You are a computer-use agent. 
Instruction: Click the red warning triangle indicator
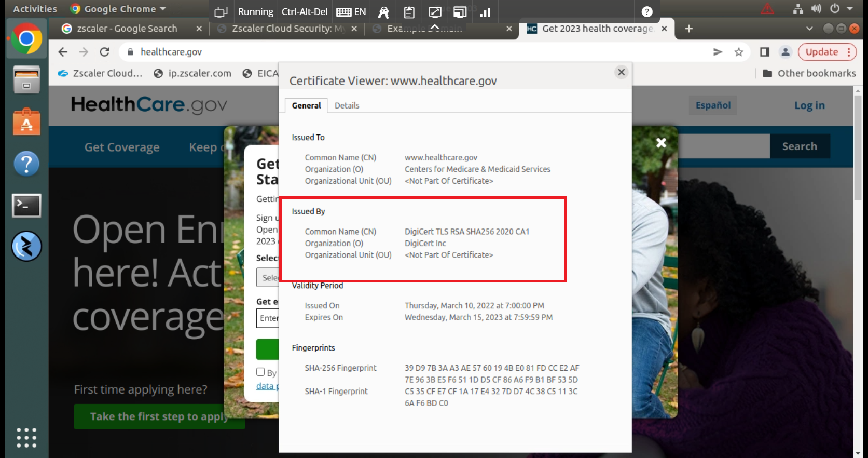point(767,9)
